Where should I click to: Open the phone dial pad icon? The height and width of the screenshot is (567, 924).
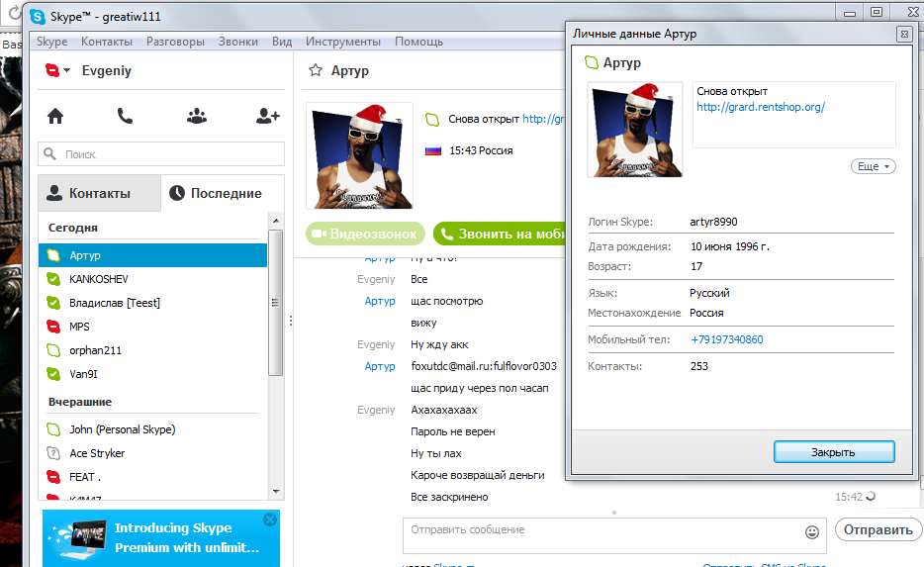pyautogui.click(x=125, y=116)
